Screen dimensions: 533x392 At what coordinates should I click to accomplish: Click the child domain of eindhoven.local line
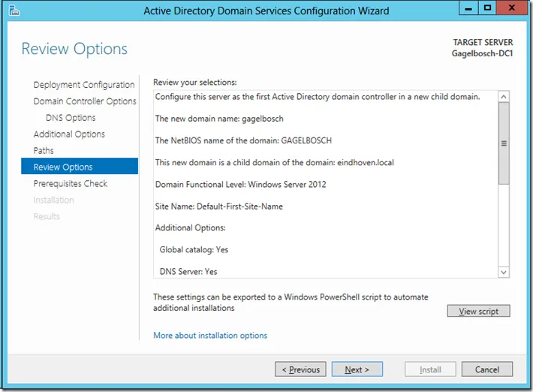[x=274, y=162]
